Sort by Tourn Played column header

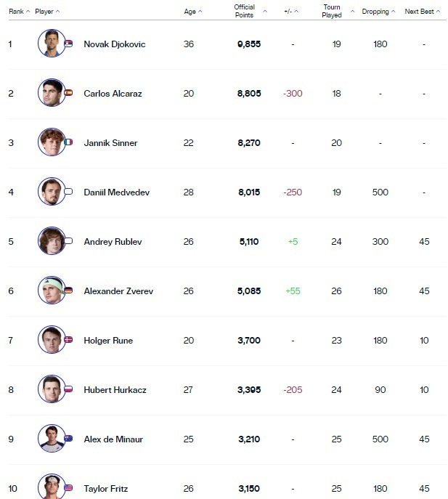click(x=336, y=11)
